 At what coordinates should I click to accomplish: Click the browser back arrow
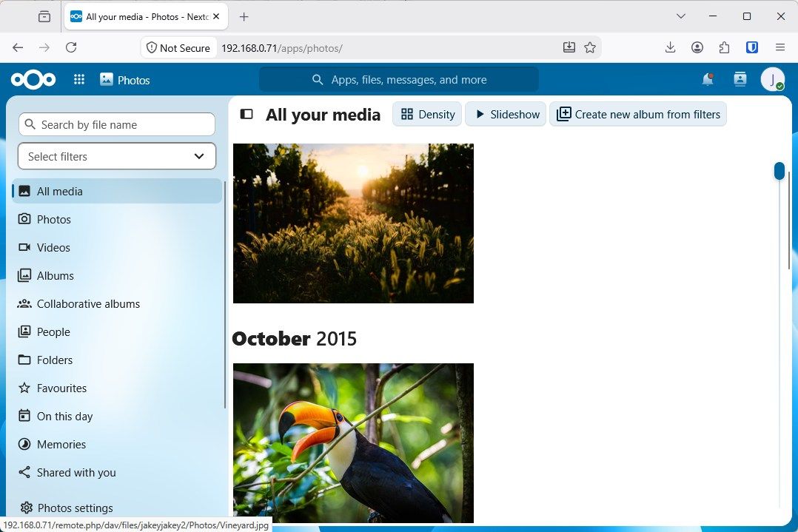(x=18, y=48)
